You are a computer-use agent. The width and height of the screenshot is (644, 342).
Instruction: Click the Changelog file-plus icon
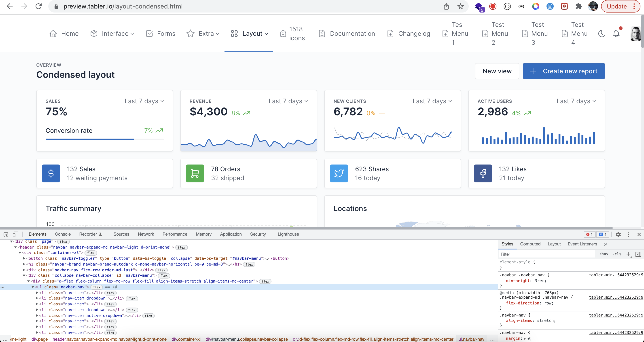click(390, 34)
